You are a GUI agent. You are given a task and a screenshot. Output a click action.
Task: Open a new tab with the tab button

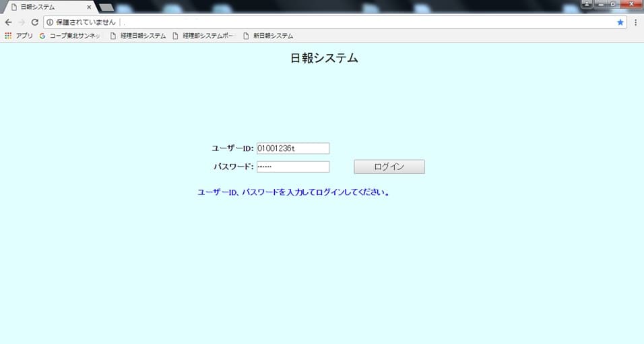point(106,7)
